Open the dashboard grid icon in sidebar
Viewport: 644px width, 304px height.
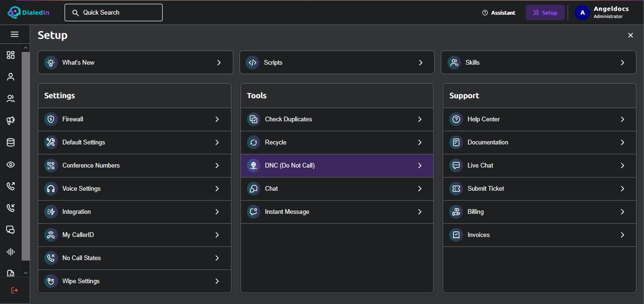point(10,55)
